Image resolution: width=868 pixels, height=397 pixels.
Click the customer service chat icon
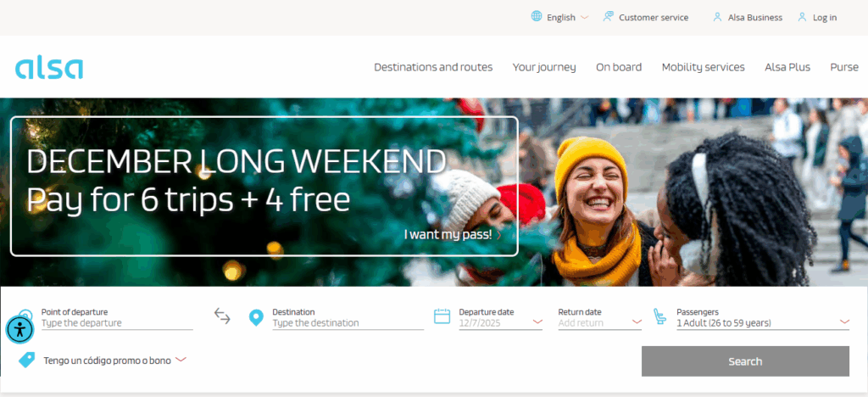point(609,17)
